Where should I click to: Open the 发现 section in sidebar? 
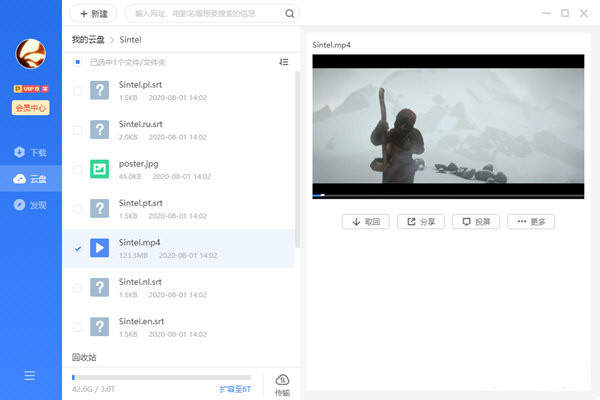pos(30,205)
